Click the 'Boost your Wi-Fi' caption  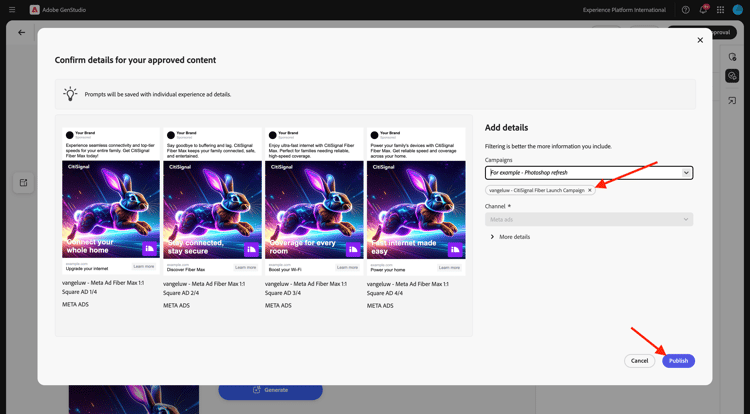[285, 270]
